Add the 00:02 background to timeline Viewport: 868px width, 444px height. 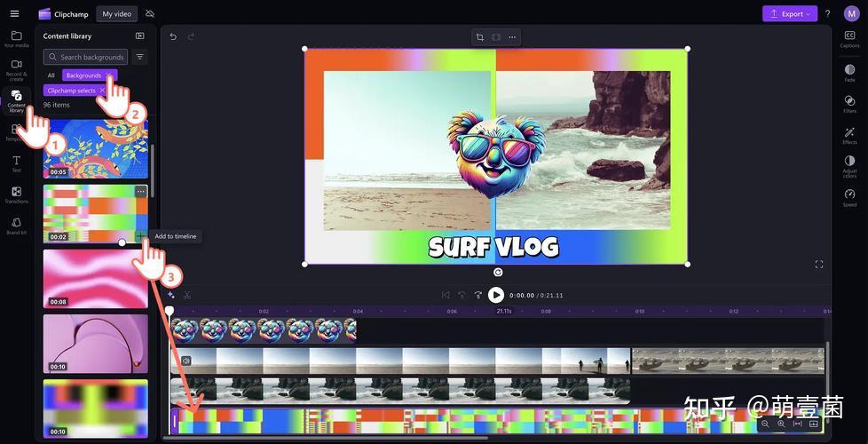point(140,236)
